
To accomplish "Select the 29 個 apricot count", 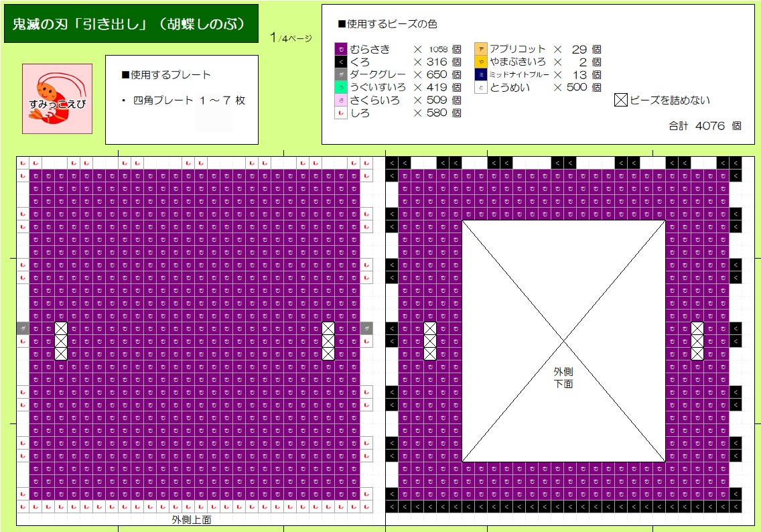I will click(x=586, y=49).
